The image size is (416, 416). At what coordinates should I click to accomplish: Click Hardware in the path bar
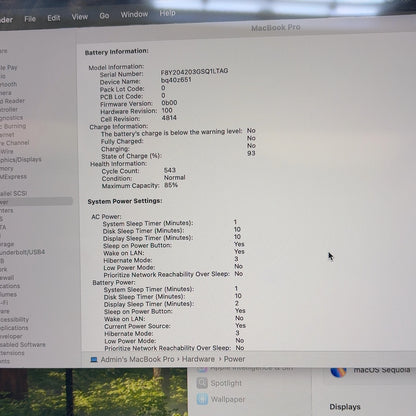[x=198, y=359]
